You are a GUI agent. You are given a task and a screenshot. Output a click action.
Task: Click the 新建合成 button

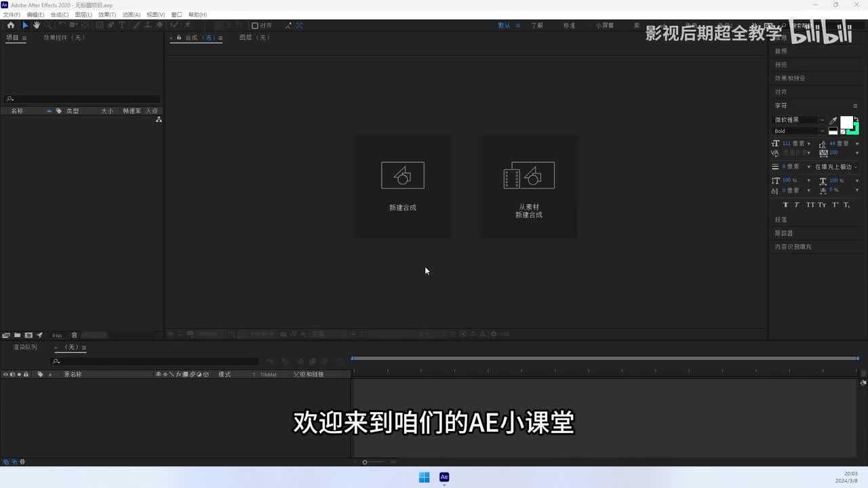403,186
